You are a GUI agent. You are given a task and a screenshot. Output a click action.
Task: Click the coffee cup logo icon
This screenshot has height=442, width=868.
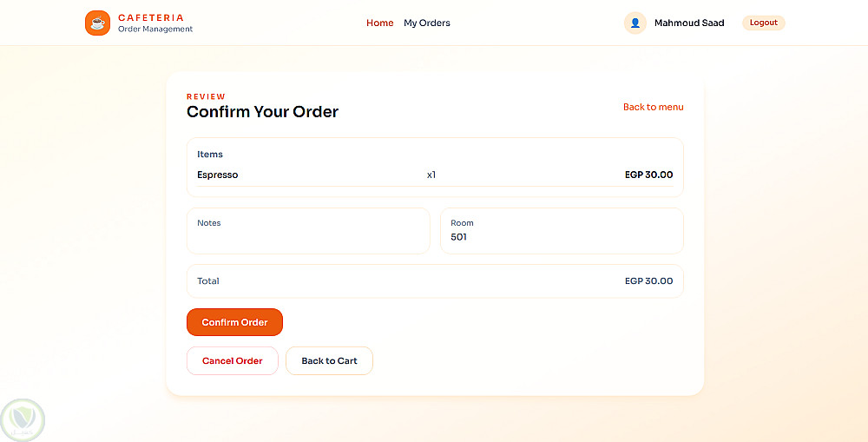(x=97, y=23)
